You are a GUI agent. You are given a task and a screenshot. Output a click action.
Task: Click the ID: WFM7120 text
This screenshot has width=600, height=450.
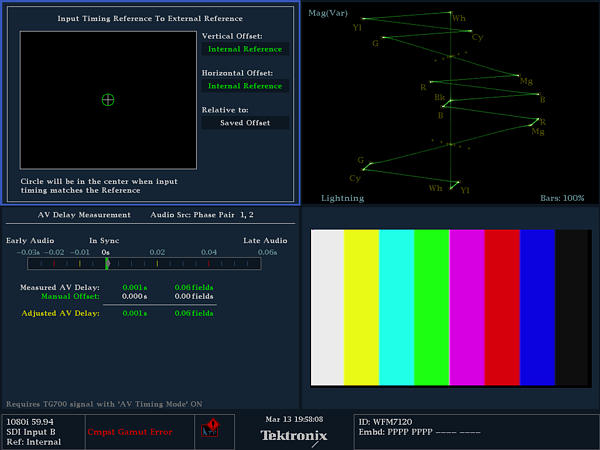click(x=385, y=422)
